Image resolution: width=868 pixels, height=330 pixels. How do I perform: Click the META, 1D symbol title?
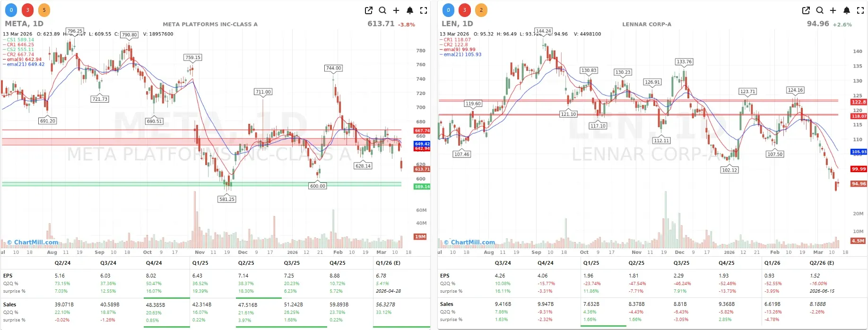pos(24,24)
